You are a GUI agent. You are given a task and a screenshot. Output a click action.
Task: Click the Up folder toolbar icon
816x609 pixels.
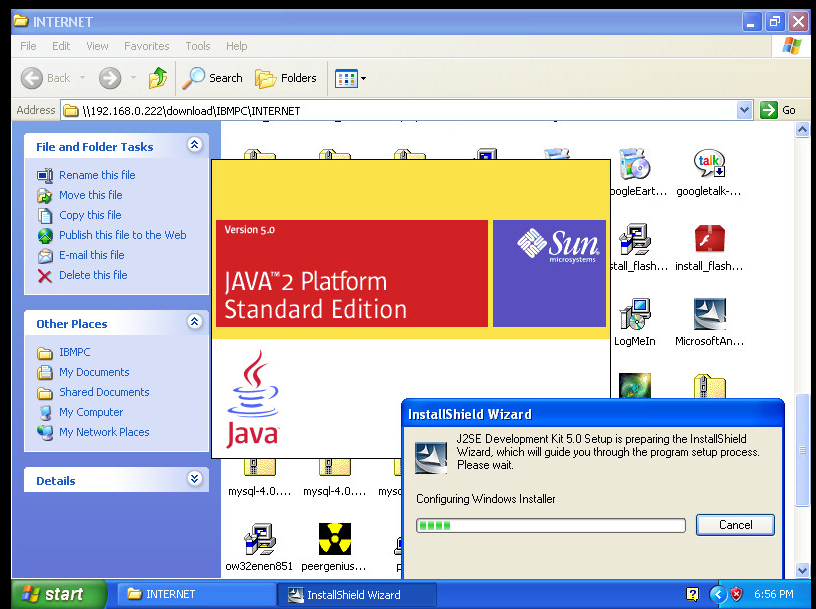(x=157, y=78)
